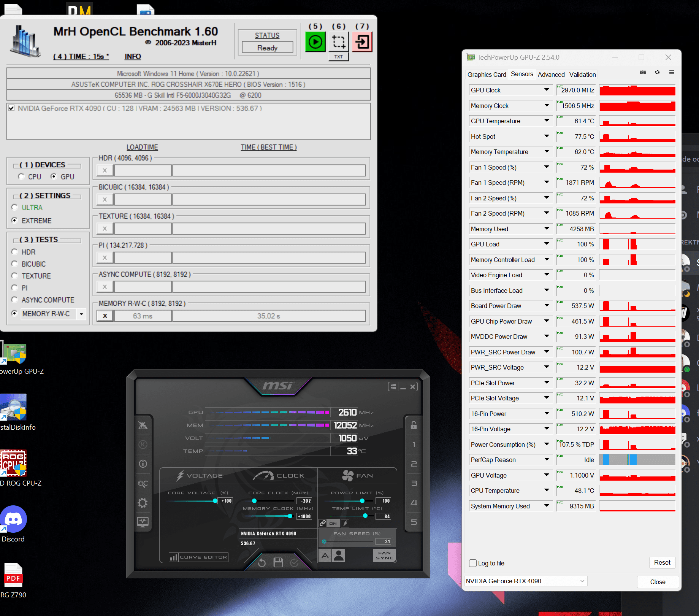Viewport: 699px width, 616px height.
Task: Click Afterburner fan auto mode icon
Action: click(x=325, y=556)
